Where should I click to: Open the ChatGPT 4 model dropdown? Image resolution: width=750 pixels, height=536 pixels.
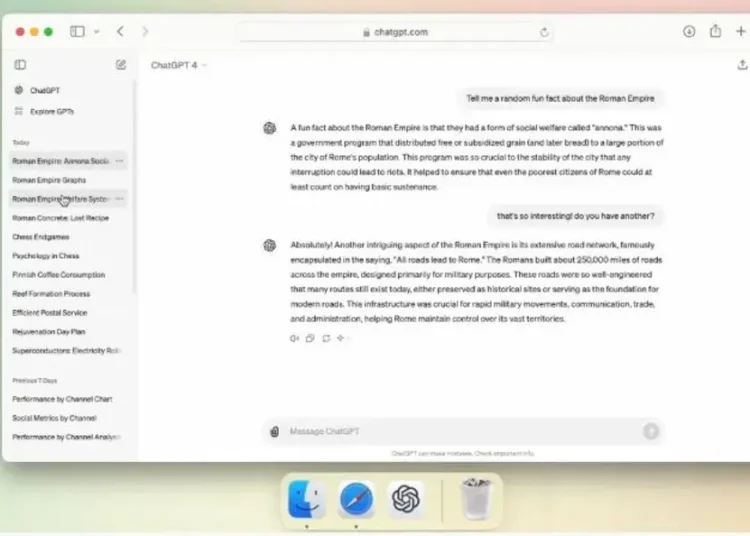(x=178, y=65)
